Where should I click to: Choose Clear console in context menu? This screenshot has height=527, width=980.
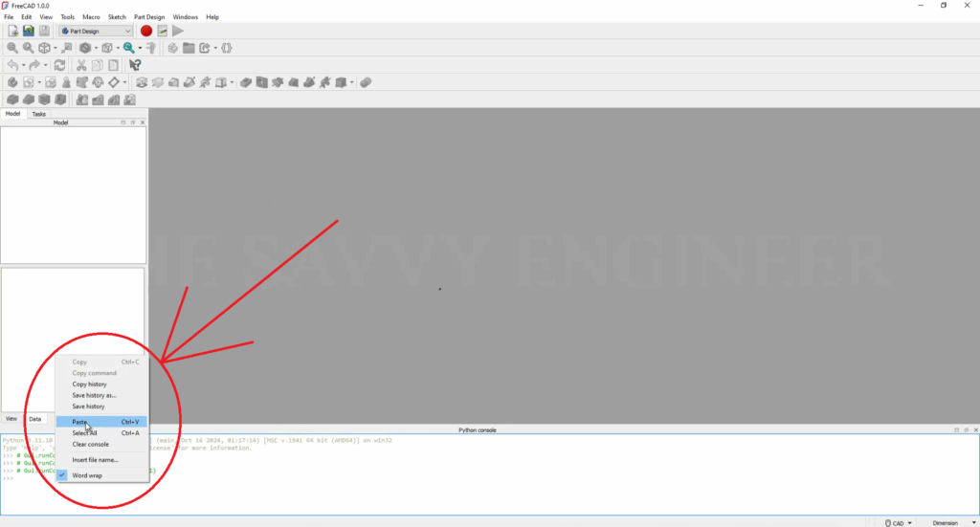point(91,444)
